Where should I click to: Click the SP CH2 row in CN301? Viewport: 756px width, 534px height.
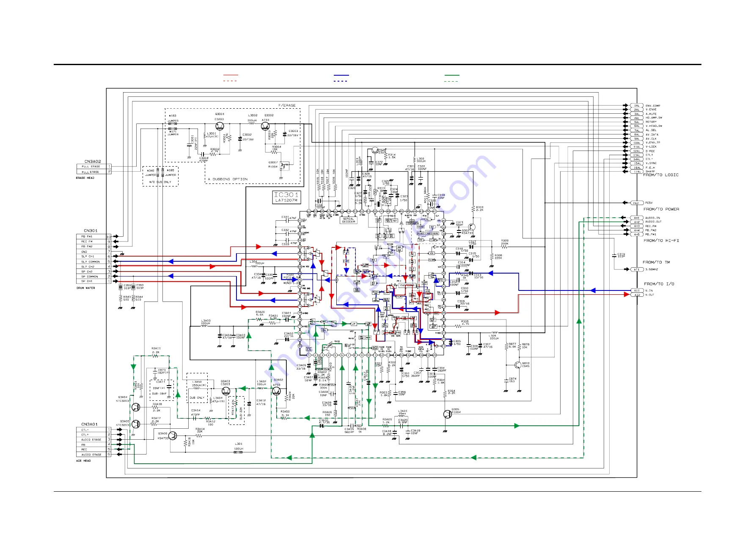[x=94, y=271]
